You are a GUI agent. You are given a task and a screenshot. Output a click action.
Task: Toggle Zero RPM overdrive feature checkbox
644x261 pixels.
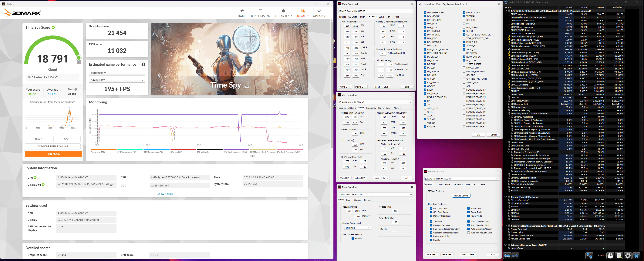[x=431, y=222]
